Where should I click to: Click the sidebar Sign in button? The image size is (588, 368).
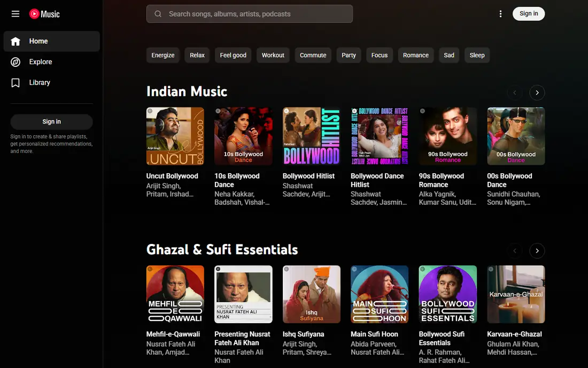tap(51, 121)
